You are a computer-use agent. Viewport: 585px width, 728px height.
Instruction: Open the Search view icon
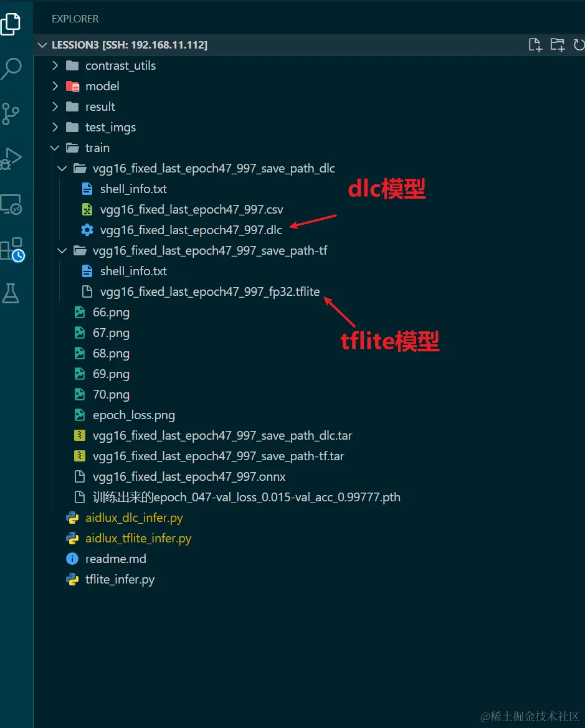(x=11, y=69)
